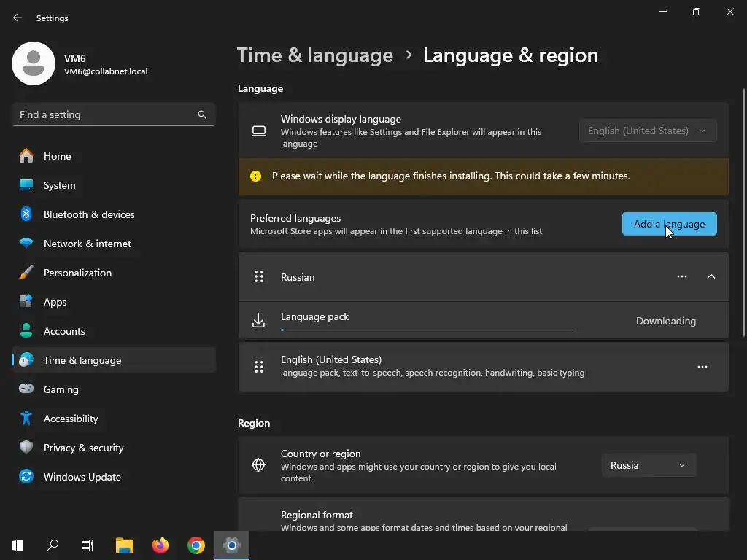Viewport: 747px width, 560px height.
Task: Open Task View from the taskbar
Action: click(88, 545)
